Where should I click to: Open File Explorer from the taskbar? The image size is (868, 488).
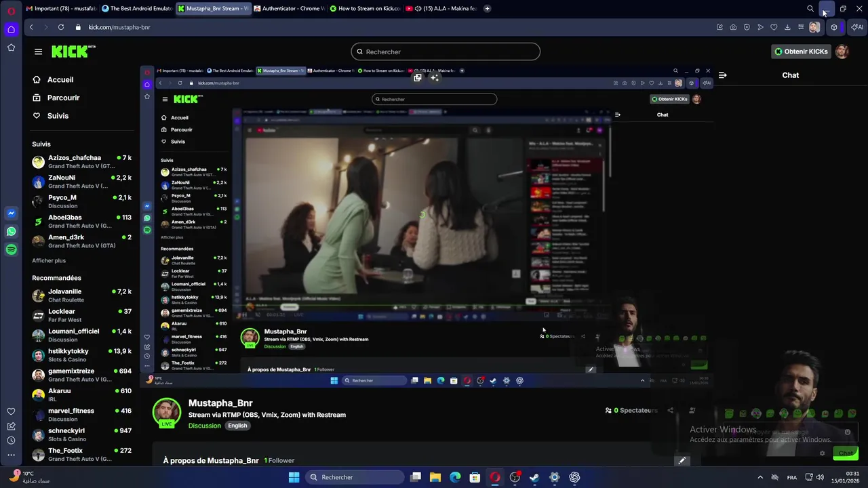point(435,477)
